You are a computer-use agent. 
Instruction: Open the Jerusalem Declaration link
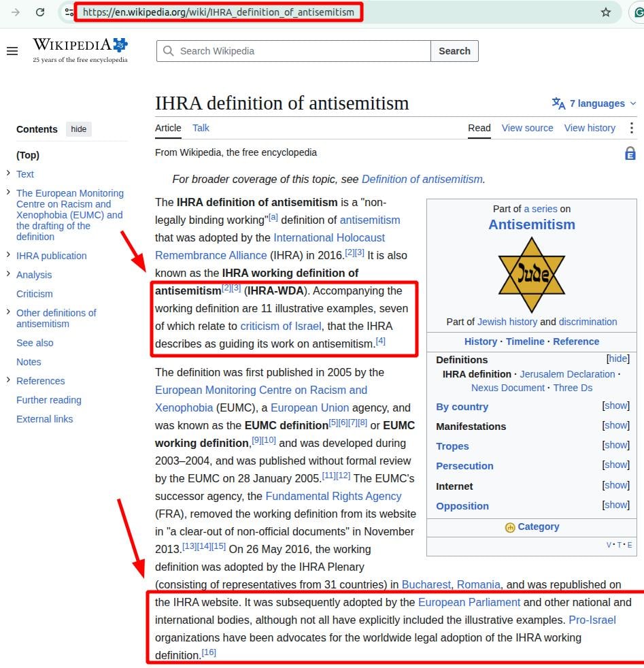[x=567, y=374]
